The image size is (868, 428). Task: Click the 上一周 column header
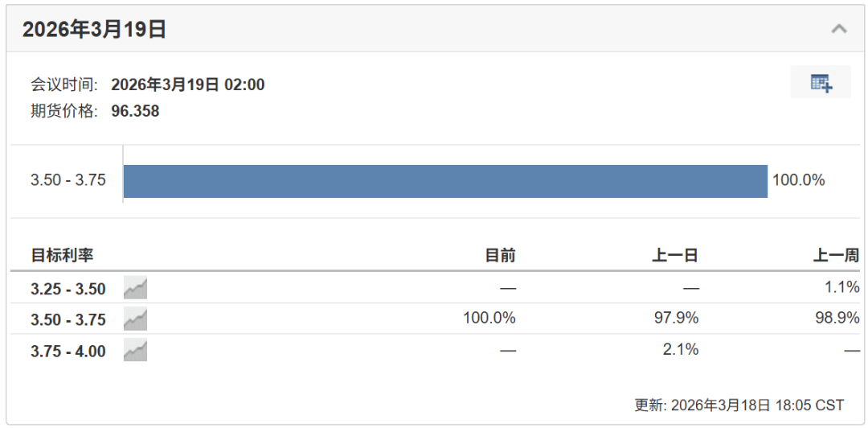pos(837,255)
